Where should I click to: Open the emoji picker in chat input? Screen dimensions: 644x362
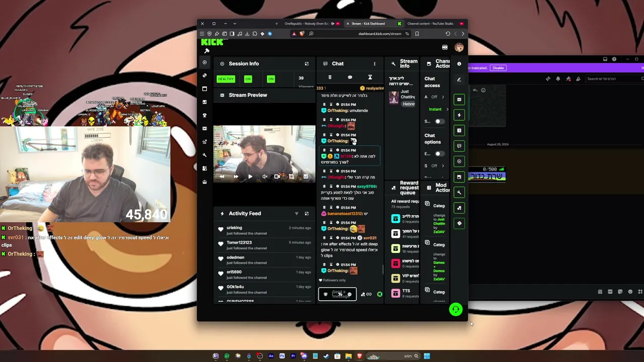point(350,295)
